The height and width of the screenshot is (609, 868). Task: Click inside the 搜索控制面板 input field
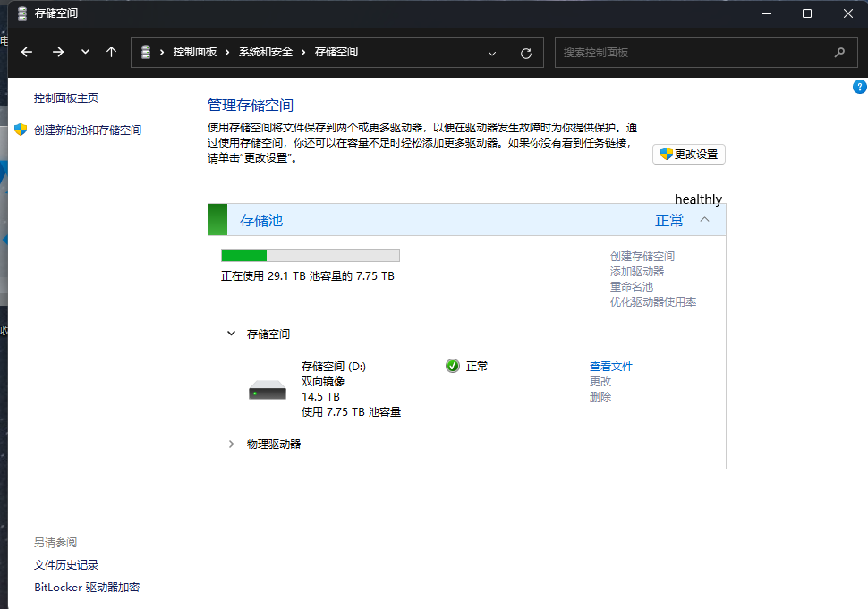click(x=689, y=53)
